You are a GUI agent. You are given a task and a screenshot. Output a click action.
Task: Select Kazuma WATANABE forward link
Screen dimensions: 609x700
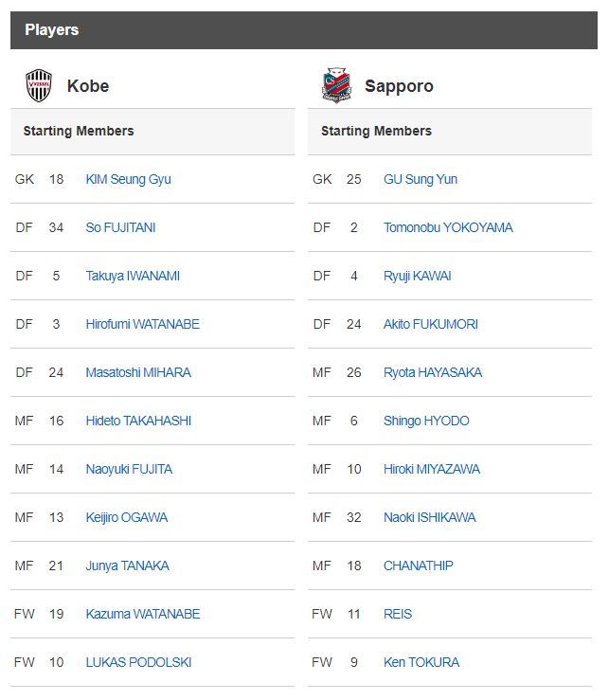(x=143, y=614)
